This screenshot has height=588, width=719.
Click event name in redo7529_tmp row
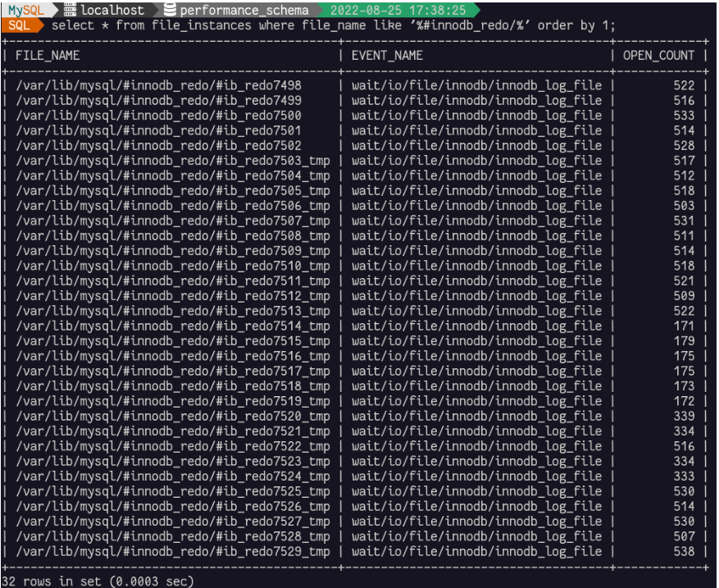(x=477, y=552)
